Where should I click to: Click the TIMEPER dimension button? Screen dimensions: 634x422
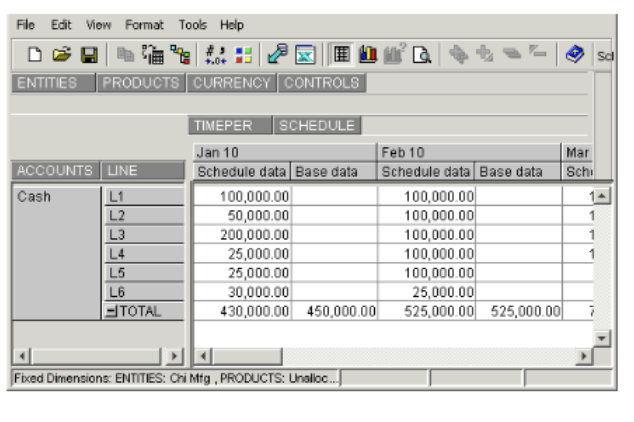pos(231,126)
